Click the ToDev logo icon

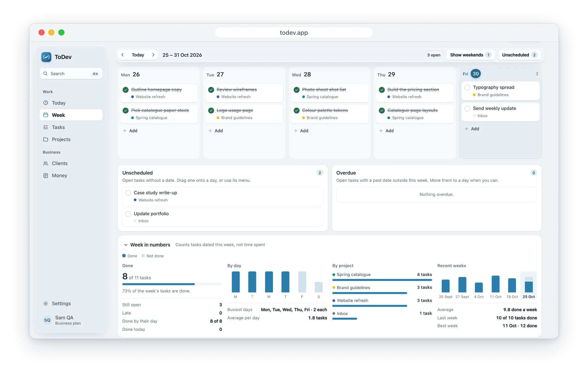46,57
